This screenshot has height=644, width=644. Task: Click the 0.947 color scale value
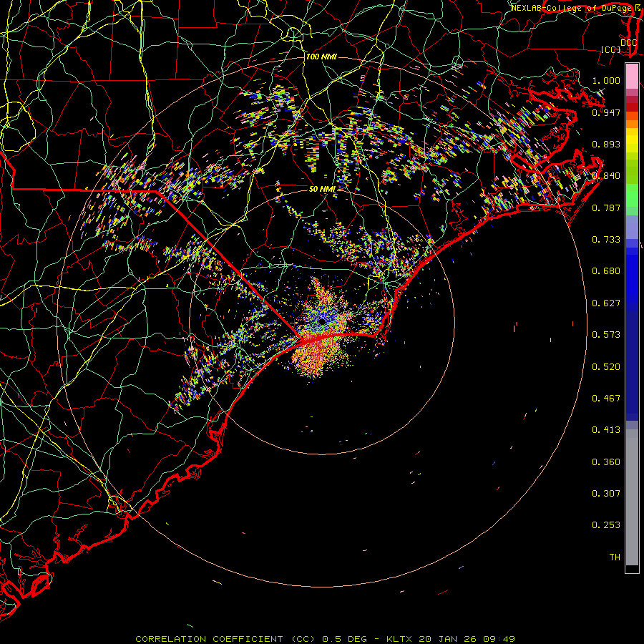click(606, 112)
